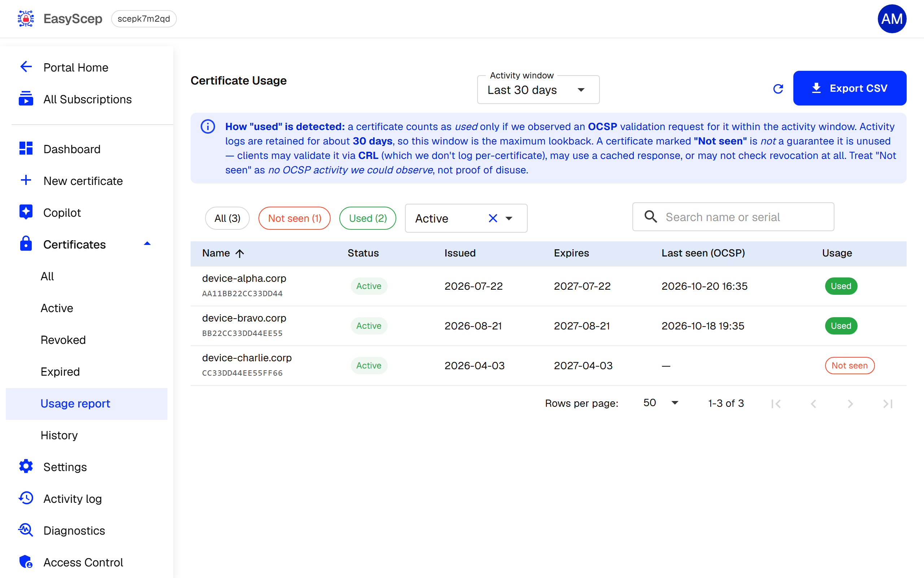Viewport: 924px width, 578px height.
Task: Click the Access Control shield icon
Action: tap(26, 562)
